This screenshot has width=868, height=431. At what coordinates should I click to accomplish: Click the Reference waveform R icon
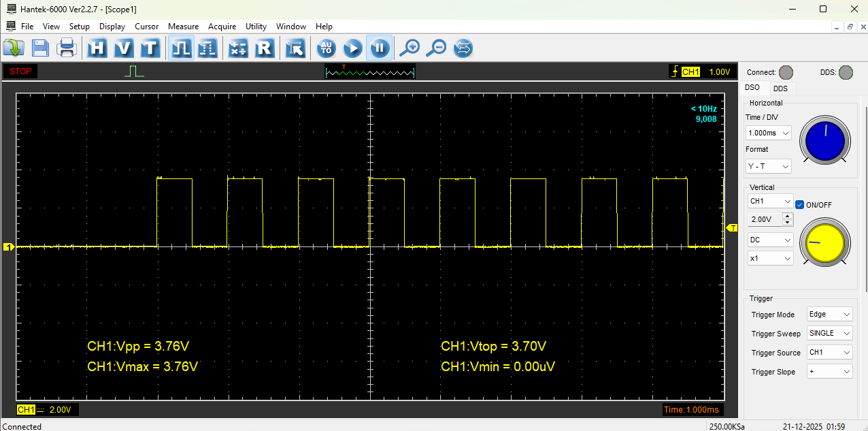(264, 48)
